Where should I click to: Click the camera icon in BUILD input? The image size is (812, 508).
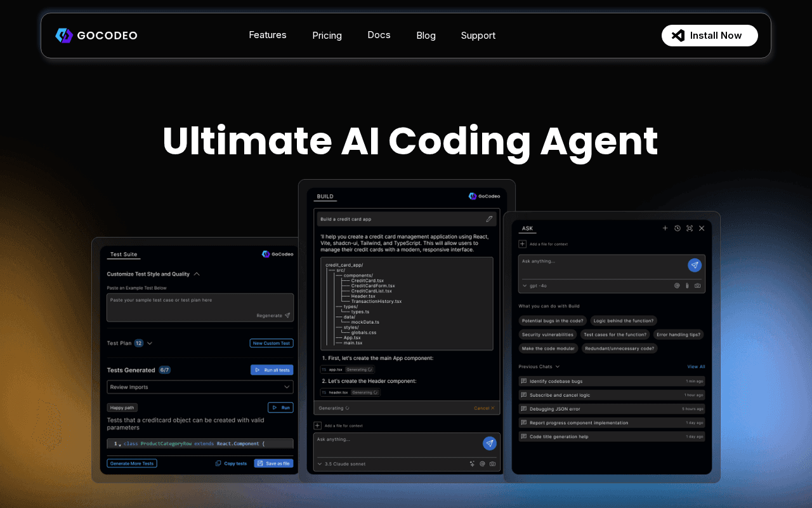click(492, 464)
